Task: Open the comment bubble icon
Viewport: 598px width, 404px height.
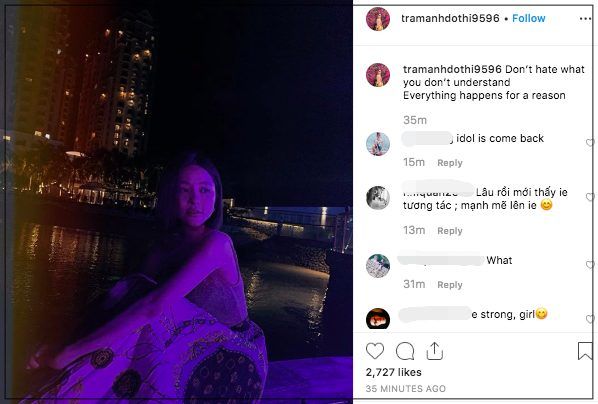Action: [x=405, y=351]
